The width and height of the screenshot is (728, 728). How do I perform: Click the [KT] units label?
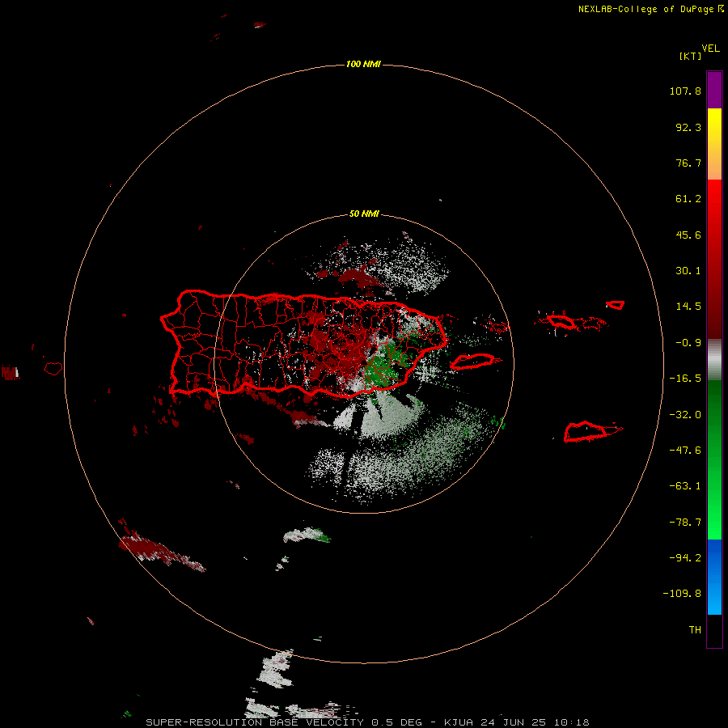pos(690,56)
